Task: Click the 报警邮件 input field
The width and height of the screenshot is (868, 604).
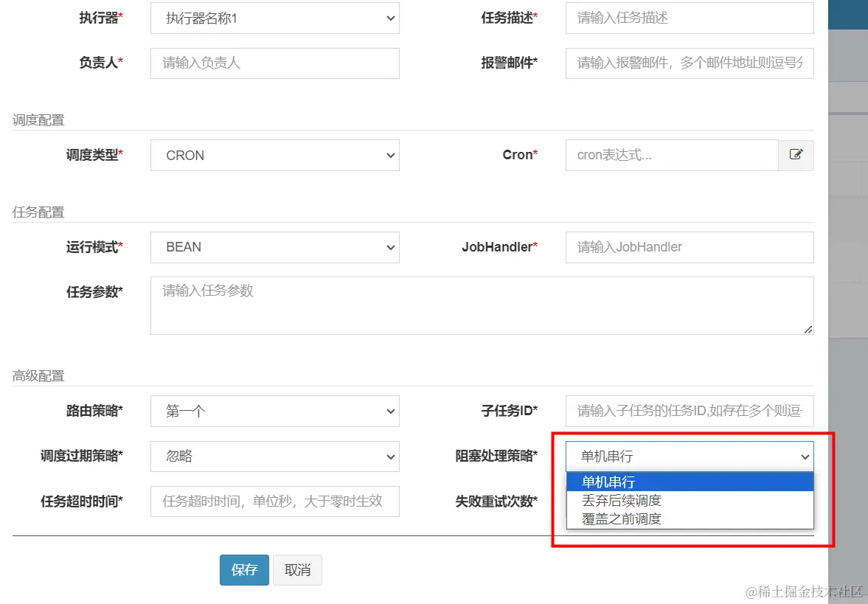Action: coord(690,63)
